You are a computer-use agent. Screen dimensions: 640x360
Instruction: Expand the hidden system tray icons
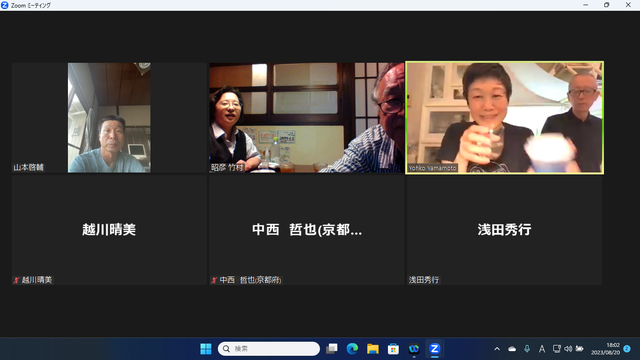point(497,349)
